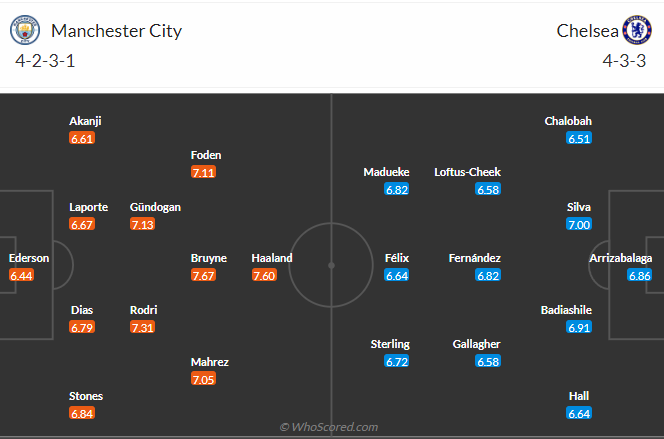Select Ederson's 6.44 rating badge

point(22,276)
